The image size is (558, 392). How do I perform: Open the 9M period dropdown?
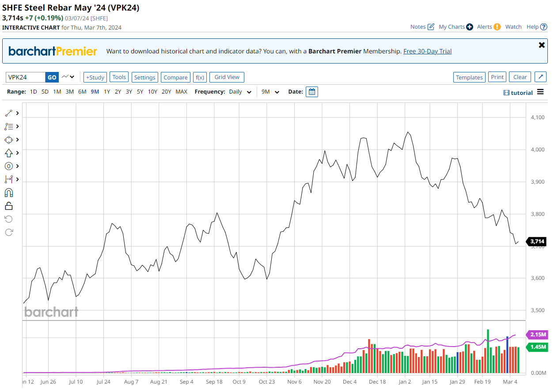click(x=270, y=92)
